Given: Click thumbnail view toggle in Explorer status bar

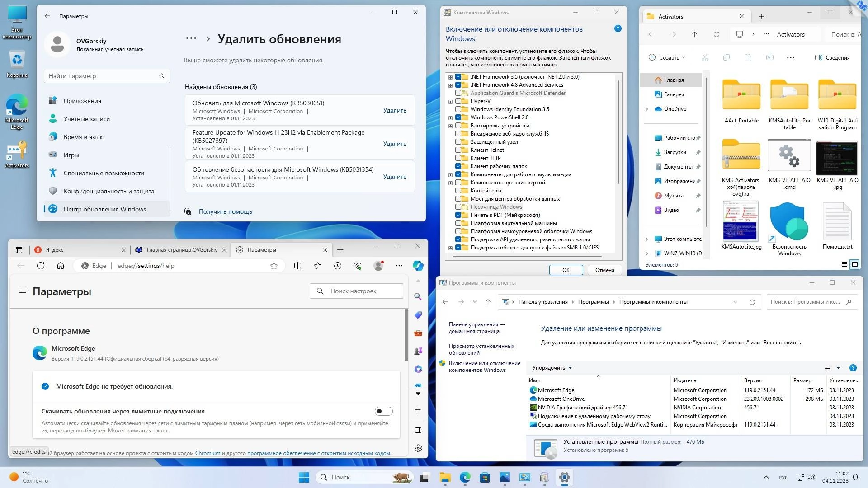Looking at the screenshot, I should click(854, 264).
